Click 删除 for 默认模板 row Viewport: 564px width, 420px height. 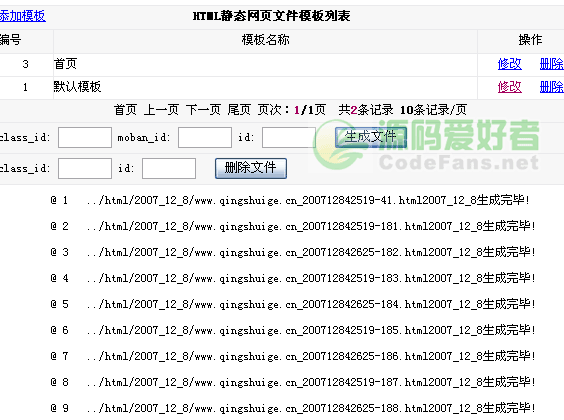(x=552, y=87)
